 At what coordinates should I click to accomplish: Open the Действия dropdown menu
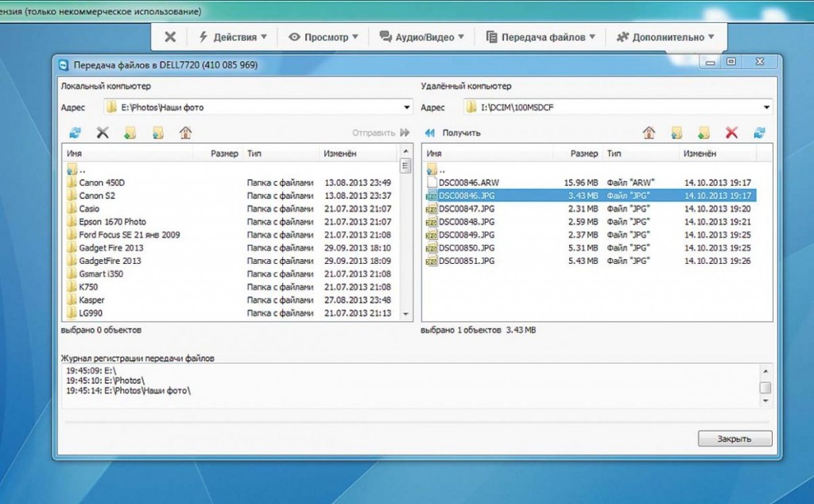tap(232, 37)
